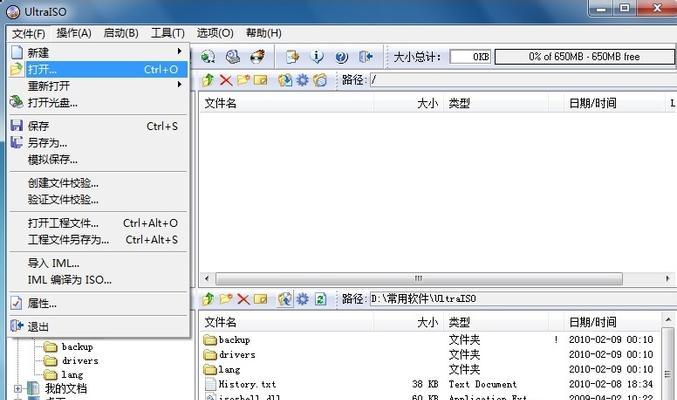The image size is (677, 400).
Task: Choose 打开工程文件... menu entry
Action: click(x=98, y=223)
